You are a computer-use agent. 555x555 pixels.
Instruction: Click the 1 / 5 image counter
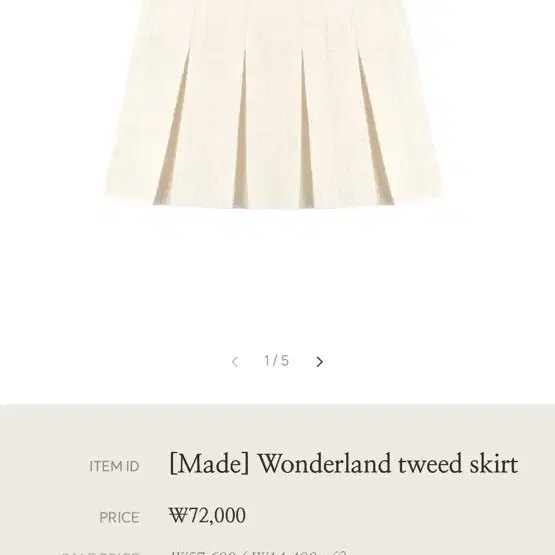click(x=276, y=361)
